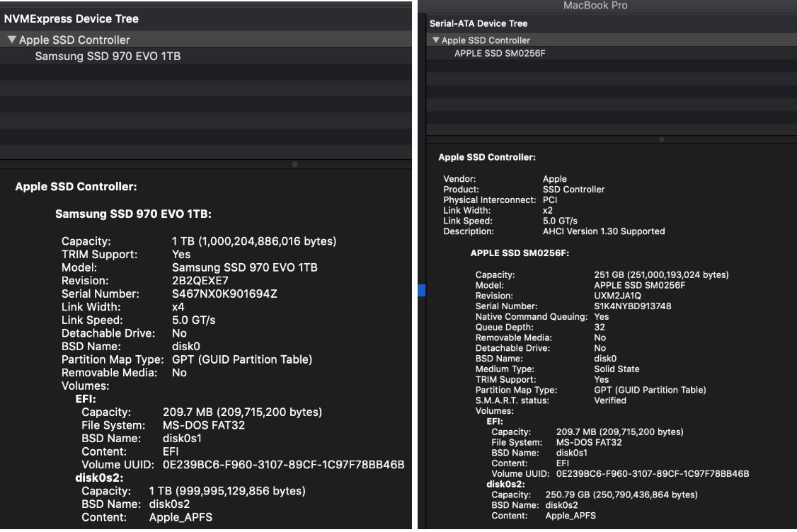Click the Serial-ATA Device Tree header
Screen dimensions: 797x532
(x=478, y=23)
